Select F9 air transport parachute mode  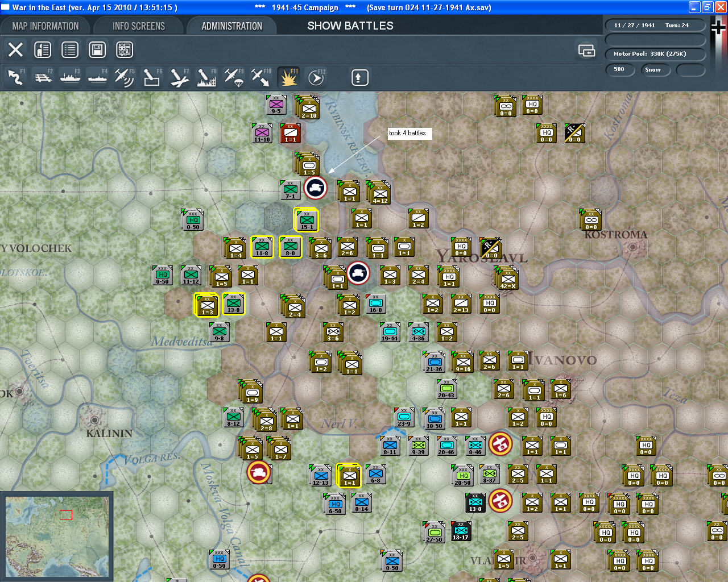tap(234, 77)
